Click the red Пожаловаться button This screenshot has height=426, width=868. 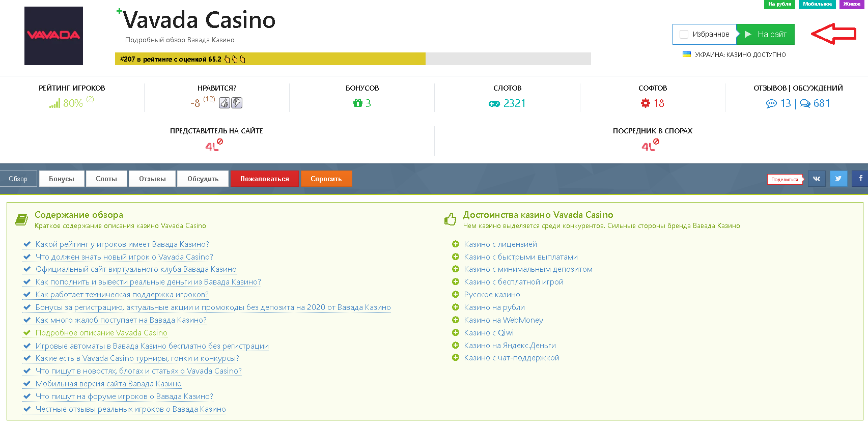[264, 179]
